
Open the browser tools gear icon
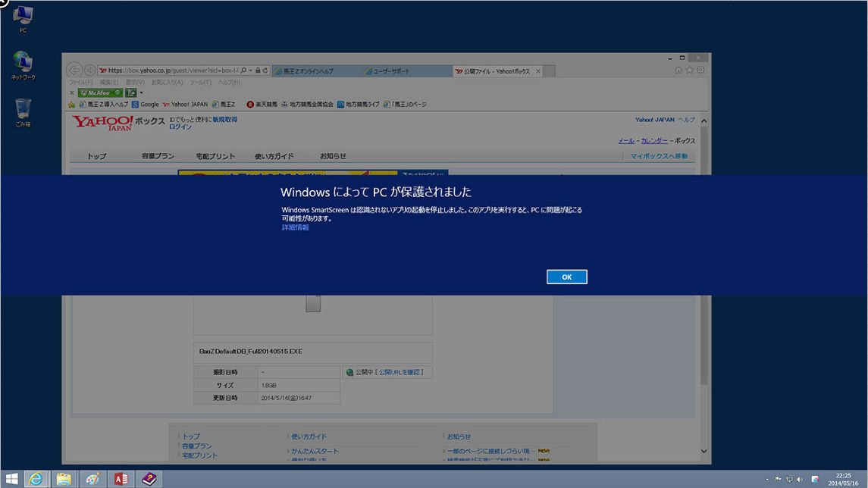[x=700, y=70]
